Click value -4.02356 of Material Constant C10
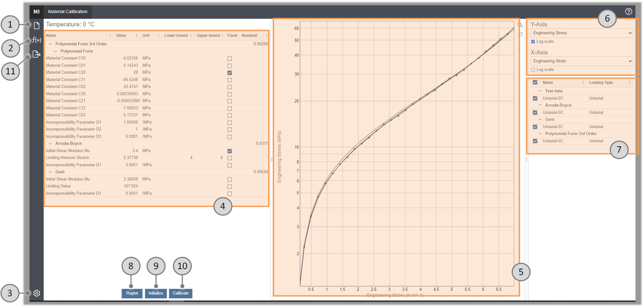The height and width of the screenshot is (307, 644). 130,58
